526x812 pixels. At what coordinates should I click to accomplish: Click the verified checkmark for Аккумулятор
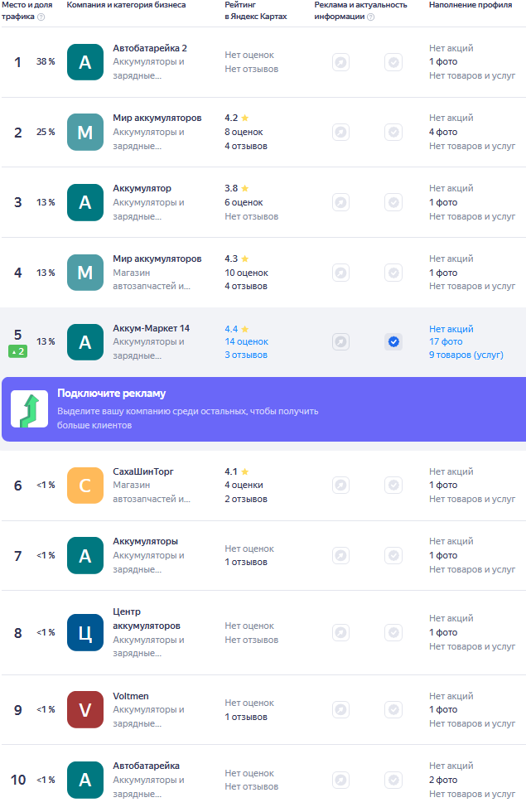pyautogui.click(x=393, y=202)
